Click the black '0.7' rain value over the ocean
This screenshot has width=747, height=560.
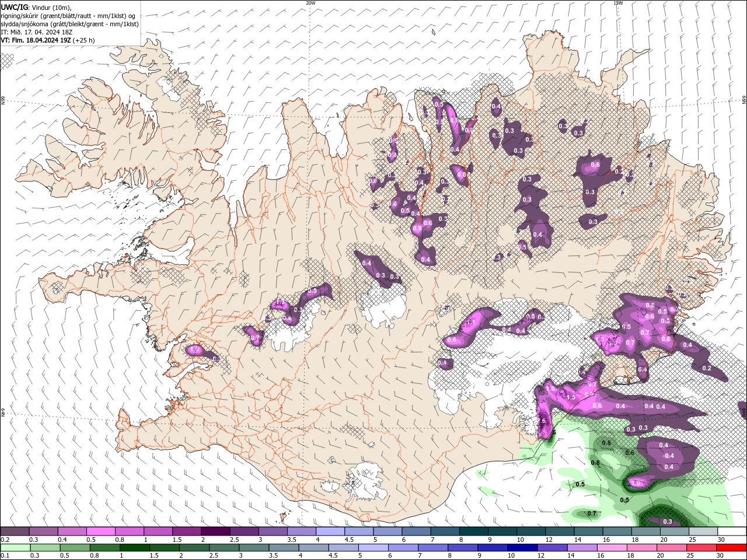point(592,513)
